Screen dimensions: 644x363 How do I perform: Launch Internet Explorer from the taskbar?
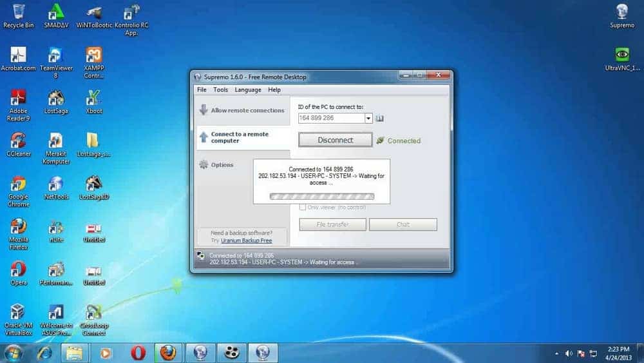tap(44, 353)
